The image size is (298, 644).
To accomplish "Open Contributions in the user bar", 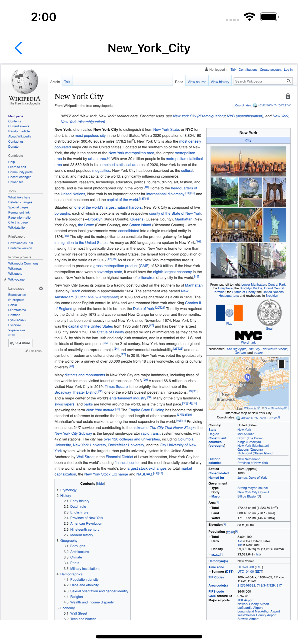I will pyautogui.click(x=248, y=70).
